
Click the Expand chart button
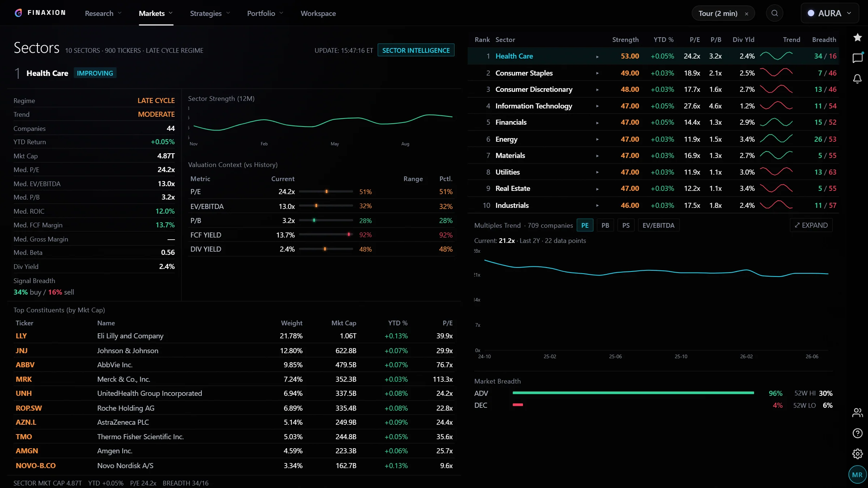811,225
